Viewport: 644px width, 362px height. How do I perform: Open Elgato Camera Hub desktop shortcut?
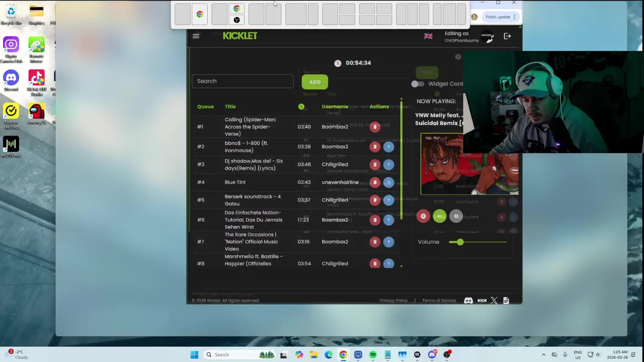pos(11,50)
